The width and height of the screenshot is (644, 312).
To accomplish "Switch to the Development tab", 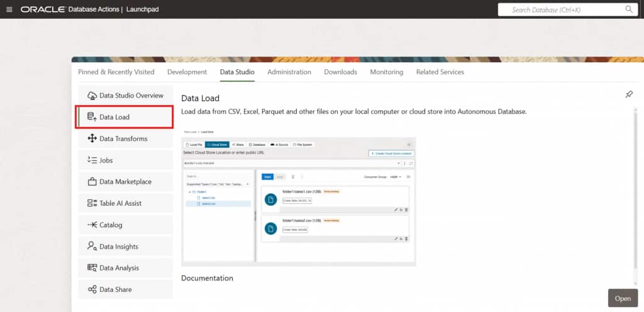I will click(x=187, y=72).
